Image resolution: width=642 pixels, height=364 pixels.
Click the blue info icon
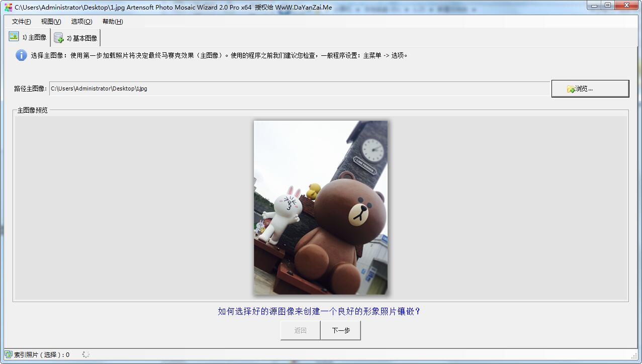(21, 55)
